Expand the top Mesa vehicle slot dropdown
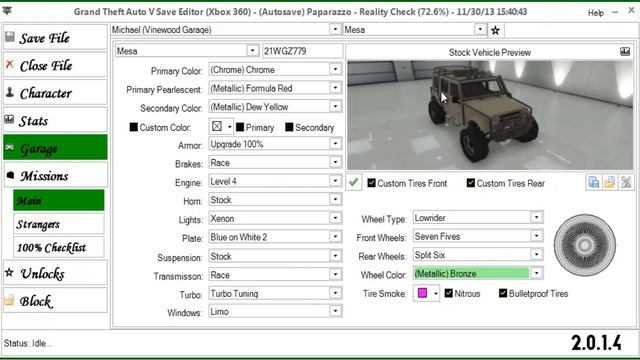640x360 pixels. [480, 29]
